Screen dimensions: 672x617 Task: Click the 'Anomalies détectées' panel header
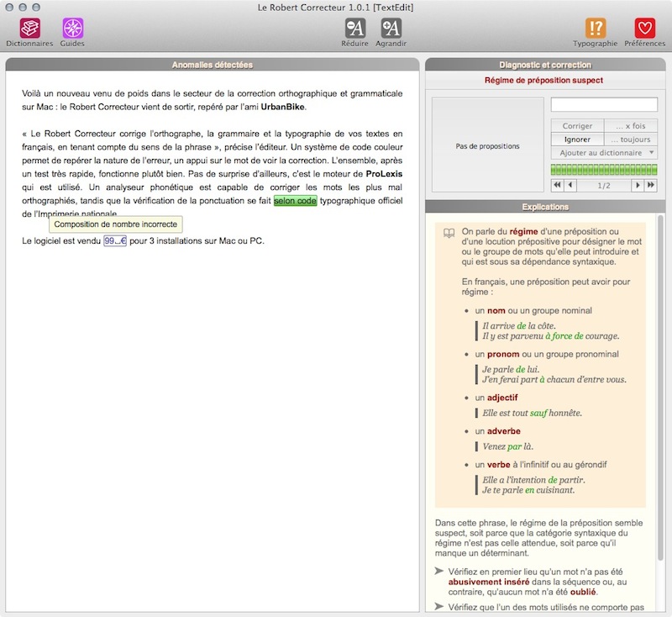click(x=213, y=65)
